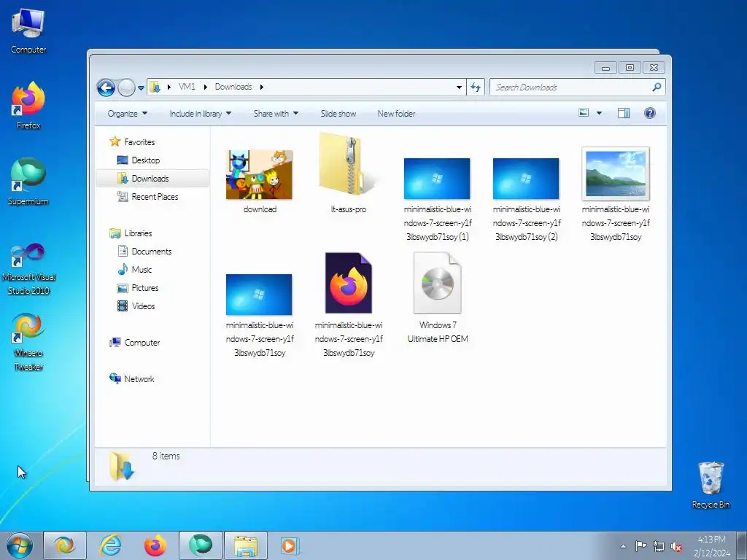
Task: Toggle the preview pane button
Action: 624,113
